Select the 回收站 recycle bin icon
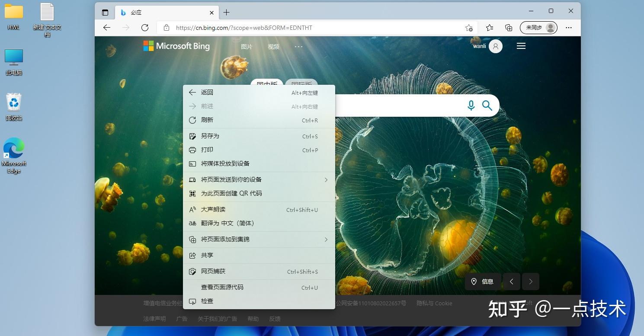The image size is (644, 336). (14, 106)
